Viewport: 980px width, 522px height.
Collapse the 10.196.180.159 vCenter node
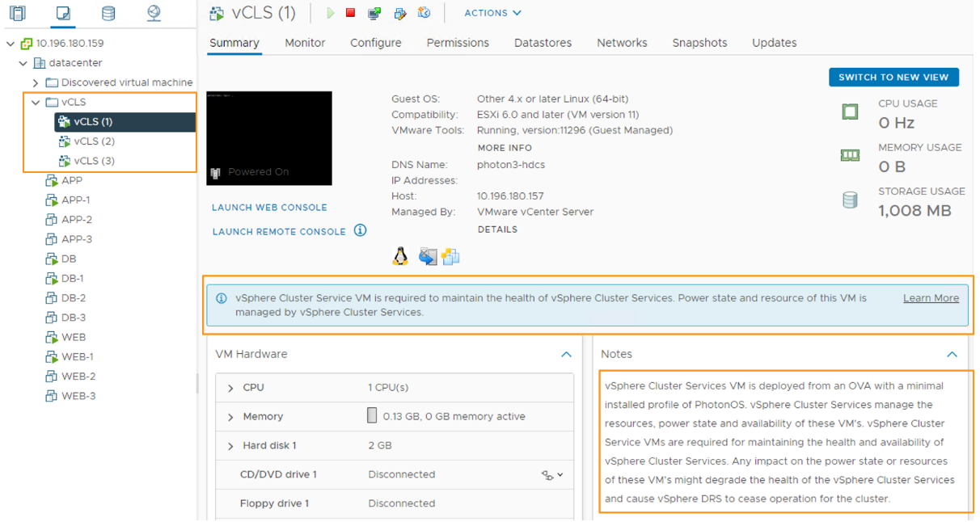(11, 44)
